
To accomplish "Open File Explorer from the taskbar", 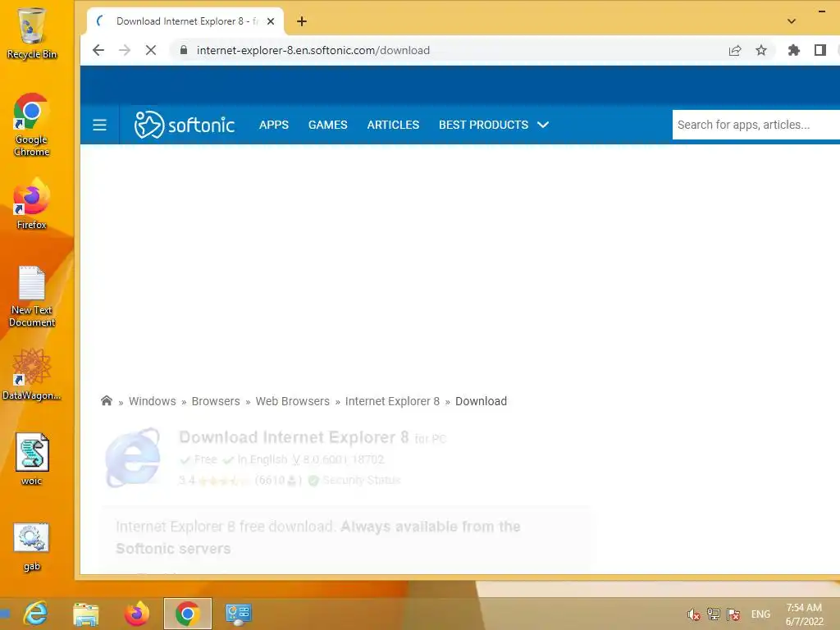I will click(85, 614).
